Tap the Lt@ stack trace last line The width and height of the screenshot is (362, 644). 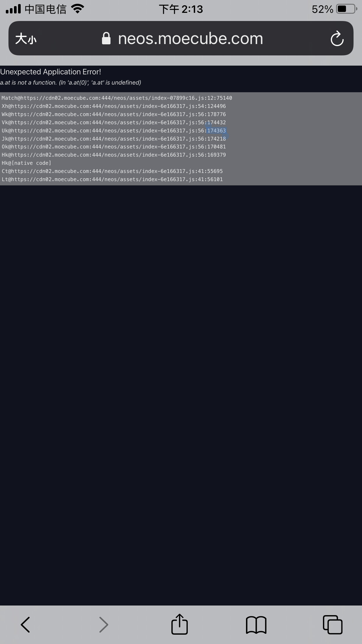click(x=112, y=179)
